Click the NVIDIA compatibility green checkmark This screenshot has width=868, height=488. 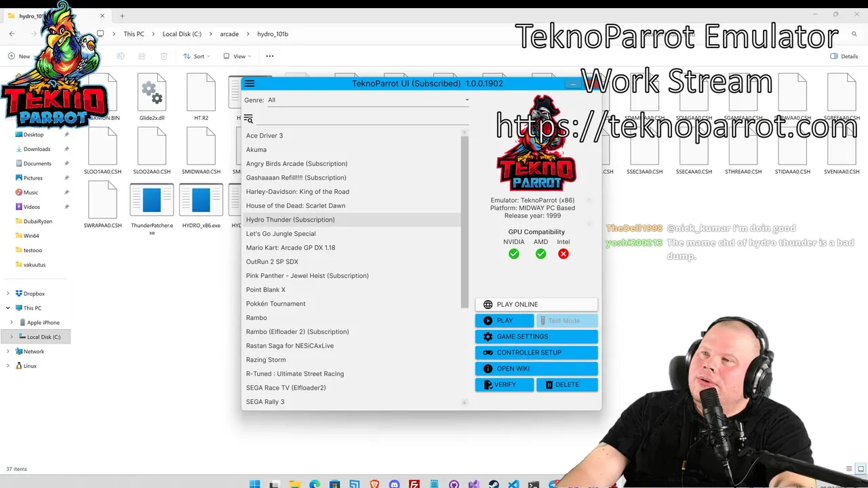514,253
